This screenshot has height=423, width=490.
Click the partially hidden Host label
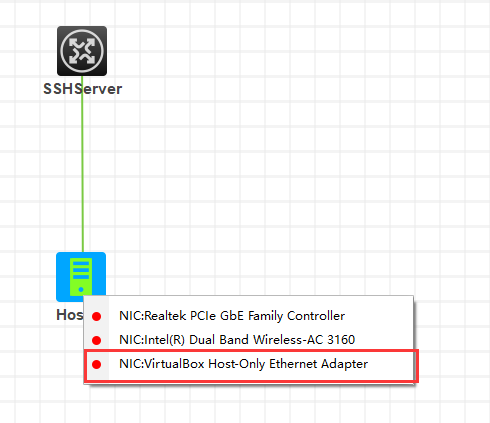click(70, 315)
